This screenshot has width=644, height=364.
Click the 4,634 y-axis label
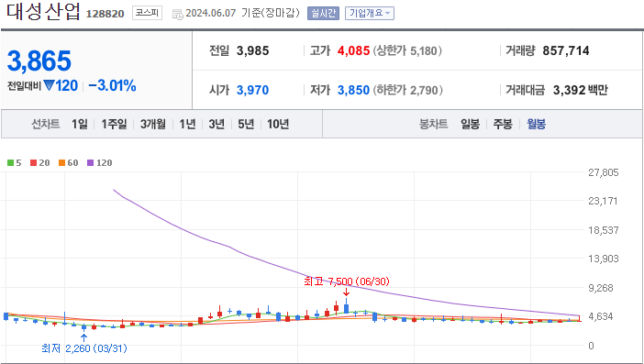pyautogui.click(x=601, y=316)
